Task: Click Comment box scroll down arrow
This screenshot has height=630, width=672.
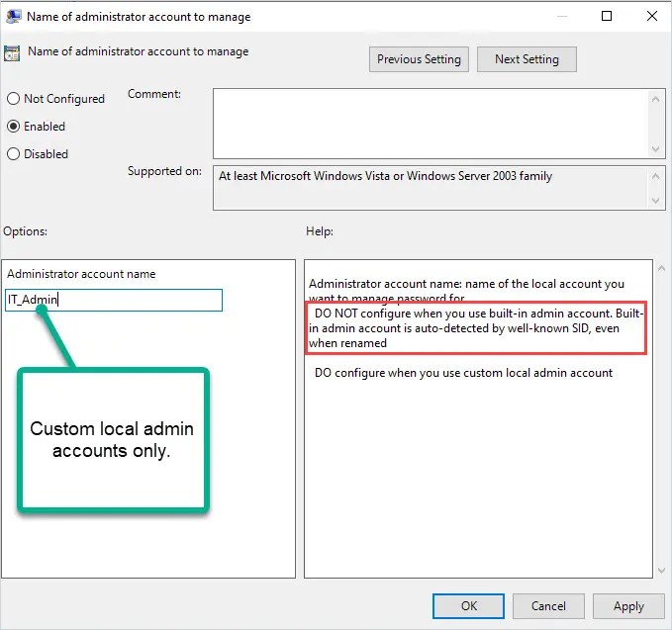Action: click(655, 149)
